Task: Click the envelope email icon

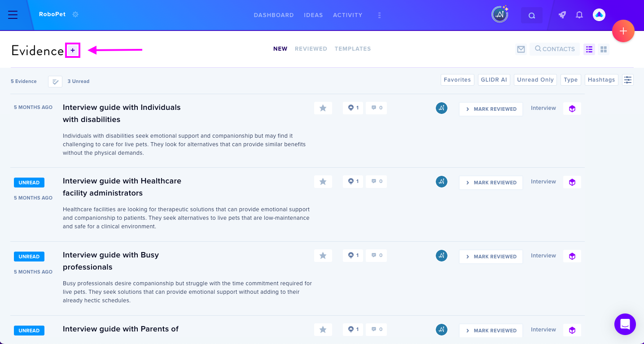Action: 521,49
